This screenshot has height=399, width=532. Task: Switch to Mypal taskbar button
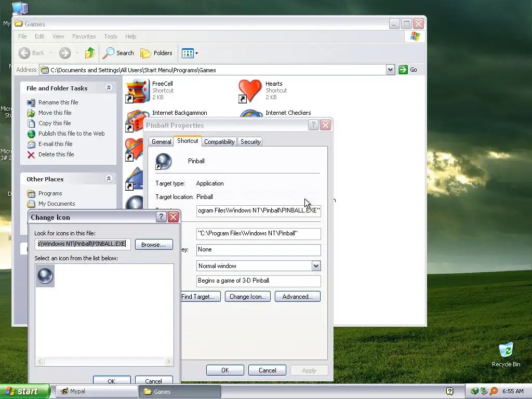point(96,391)
